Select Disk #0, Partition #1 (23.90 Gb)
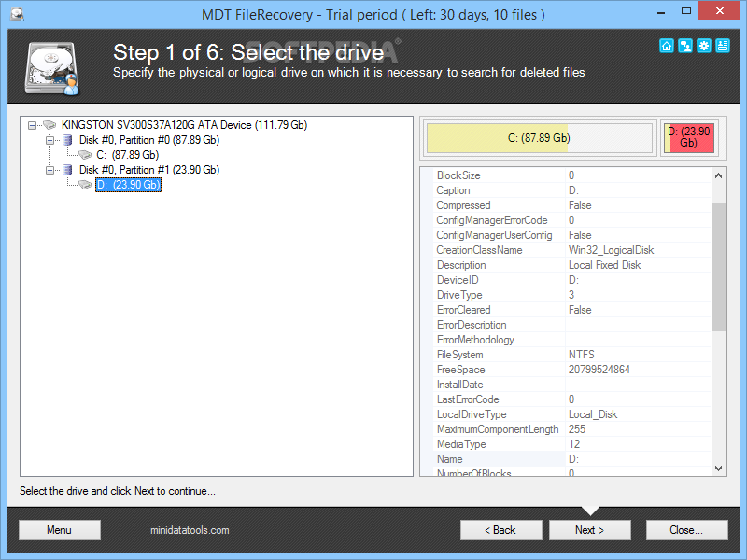Viewport: 747px width, 560px height. coord(149,170)
